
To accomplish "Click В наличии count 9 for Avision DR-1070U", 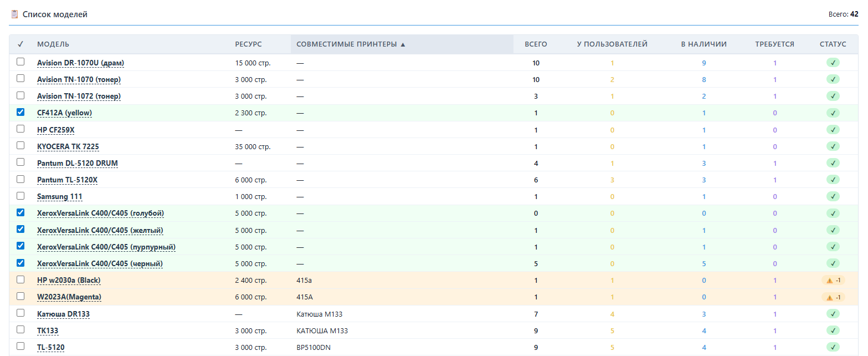I will click(x=704, y=63).
